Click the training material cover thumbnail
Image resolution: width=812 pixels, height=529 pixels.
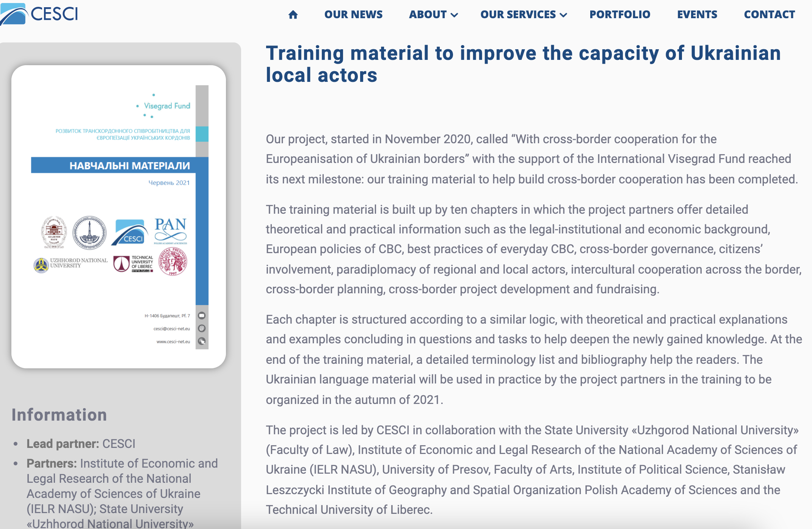119,217
